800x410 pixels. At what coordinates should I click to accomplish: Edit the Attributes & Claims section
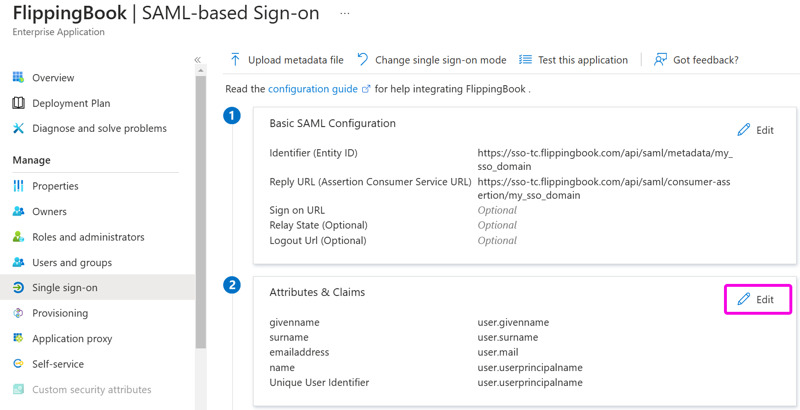tap(756, 299)
